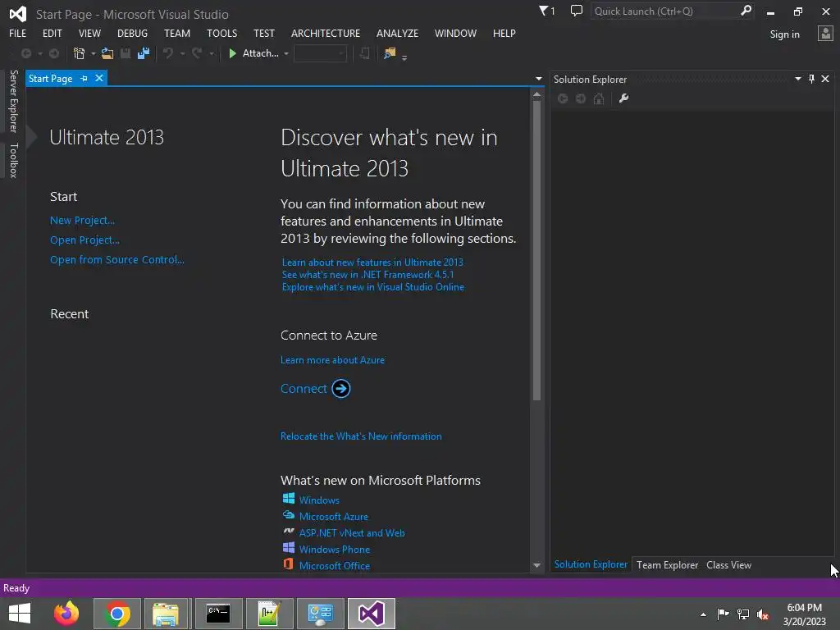Close the Start Page tab
This screenshot has height=630, width=840.
pyautogui.click(x=99, y=78)
